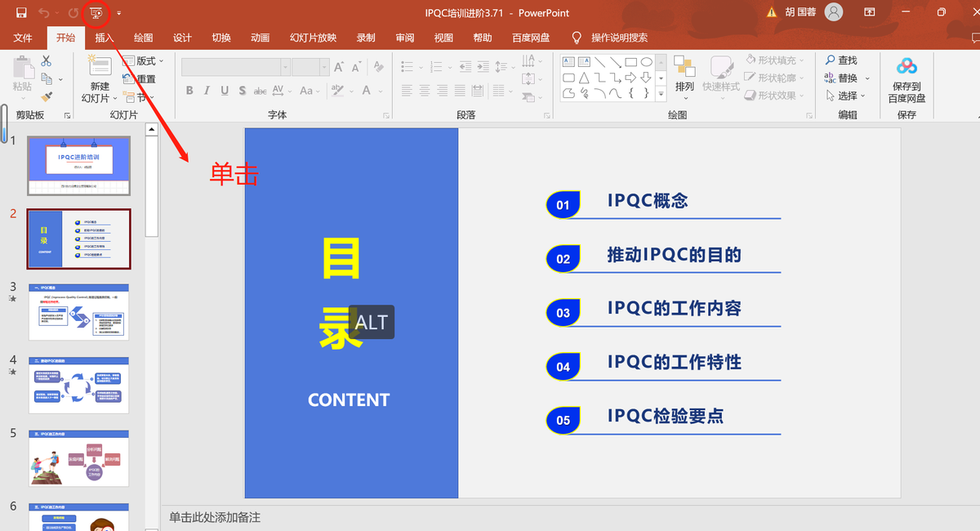980x531 pixels.
Task: Open user account avatar
Action: click(x=833, y=12)
